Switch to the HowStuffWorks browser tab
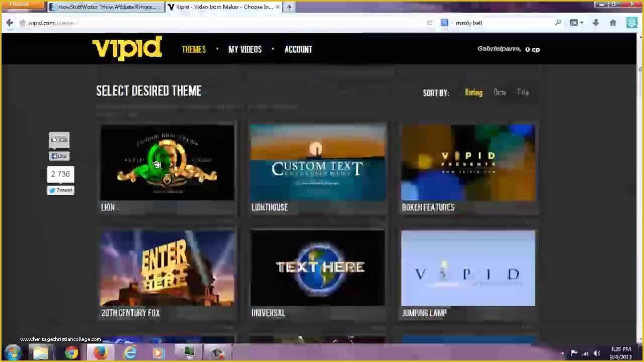This screenshot has width=644, height=362. [x=106, y=7]
